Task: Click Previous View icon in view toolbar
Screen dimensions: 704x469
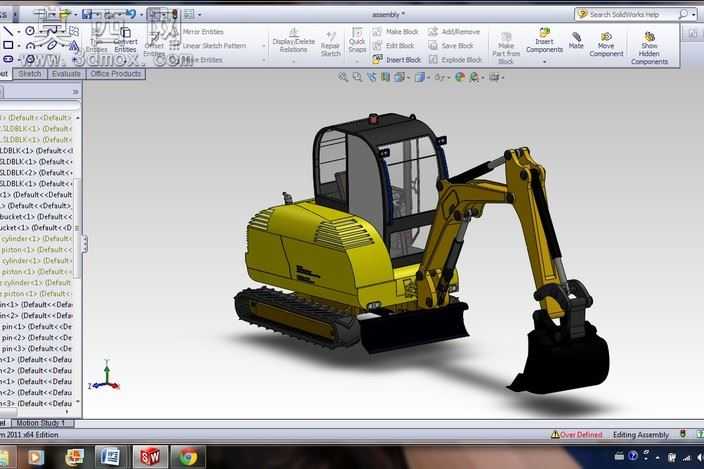Action: (371, 77)
